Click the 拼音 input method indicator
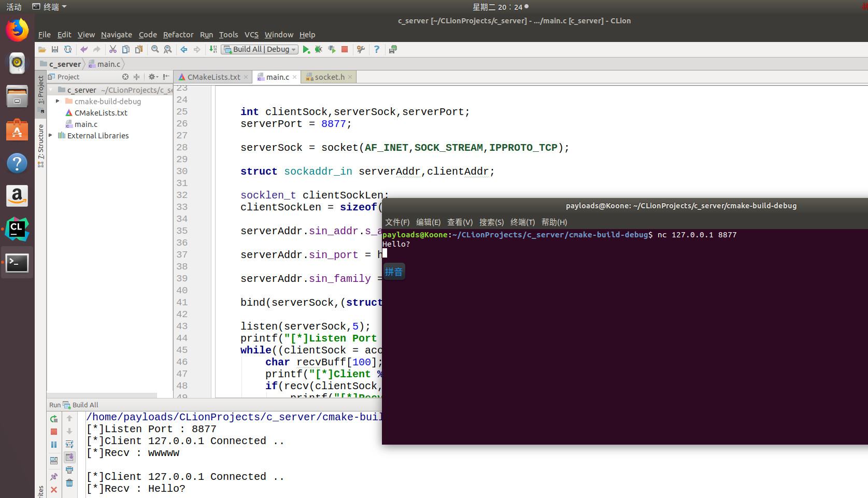 click(x=394, y=272)
